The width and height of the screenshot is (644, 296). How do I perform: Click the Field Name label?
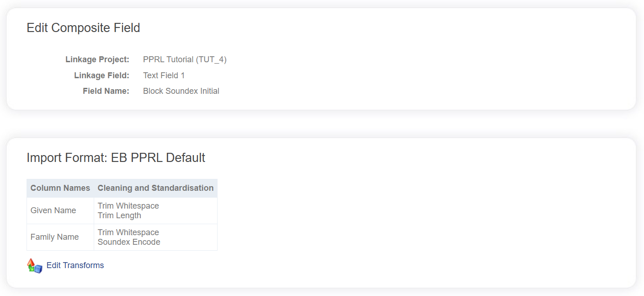[x=106, y=91]
